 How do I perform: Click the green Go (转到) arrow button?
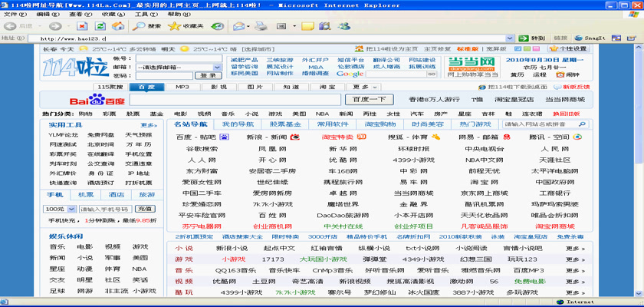click(x=531, y=38)
